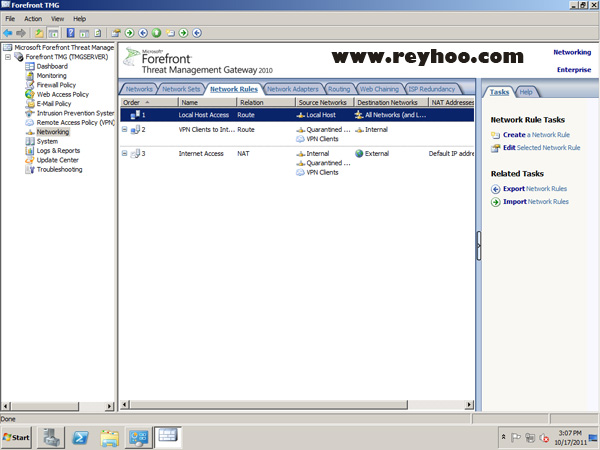Open the Update Center node icon
Viewport: 600px width, 450px height.
tap(30, 160)
